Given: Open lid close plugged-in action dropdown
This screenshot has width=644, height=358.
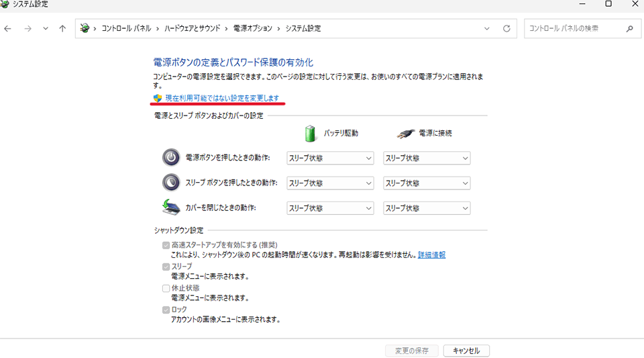Looking at the screenshot, I should [427, 208].
